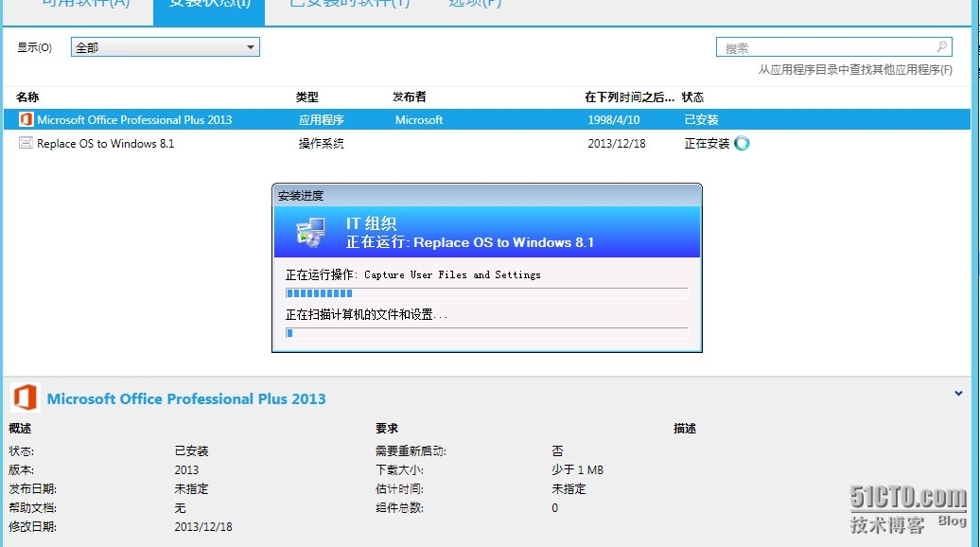
Task: Click the 已安装 value beside 状态 in details
Action: tap(191, 450)
